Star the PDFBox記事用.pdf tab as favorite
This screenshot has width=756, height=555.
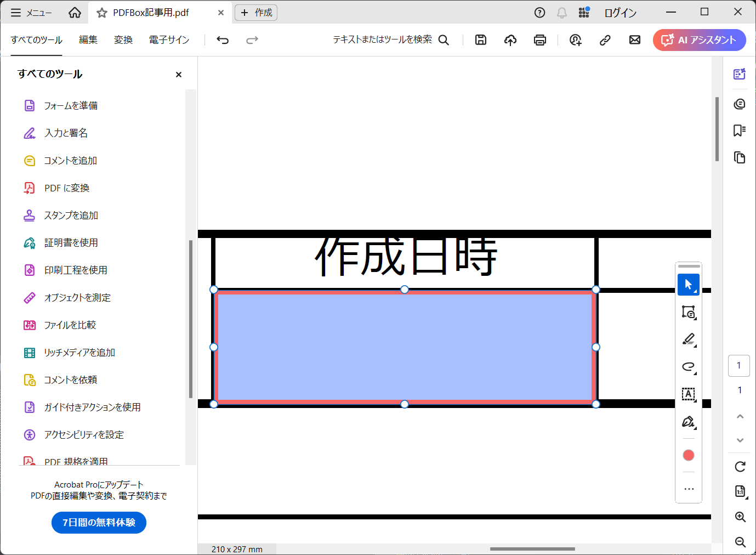coord(102,13)
